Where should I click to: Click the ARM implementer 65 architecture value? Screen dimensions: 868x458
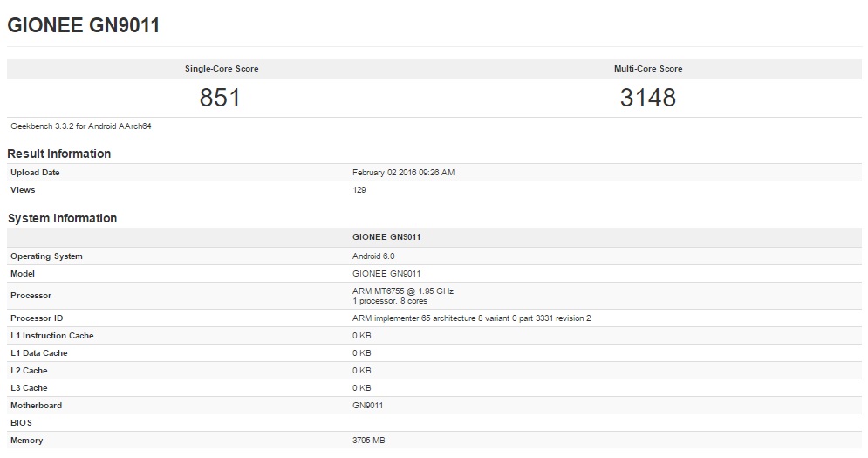472,318
